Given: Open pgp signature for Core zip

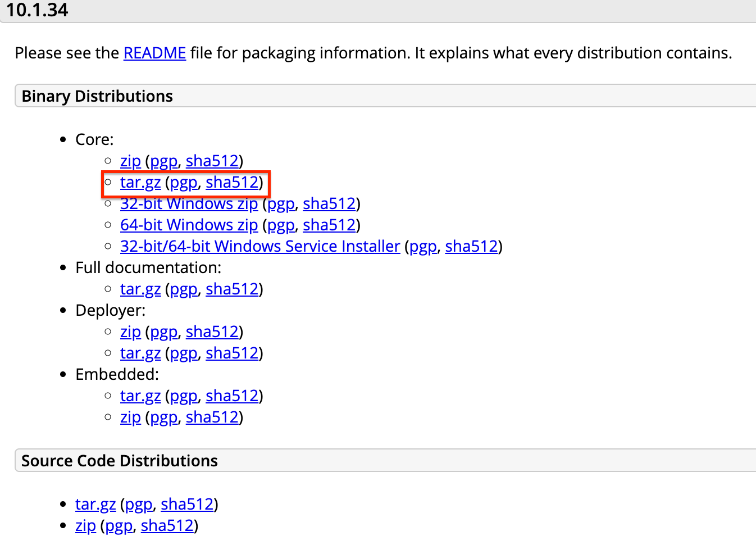Looking at the screenshot, I should (163, 161).
